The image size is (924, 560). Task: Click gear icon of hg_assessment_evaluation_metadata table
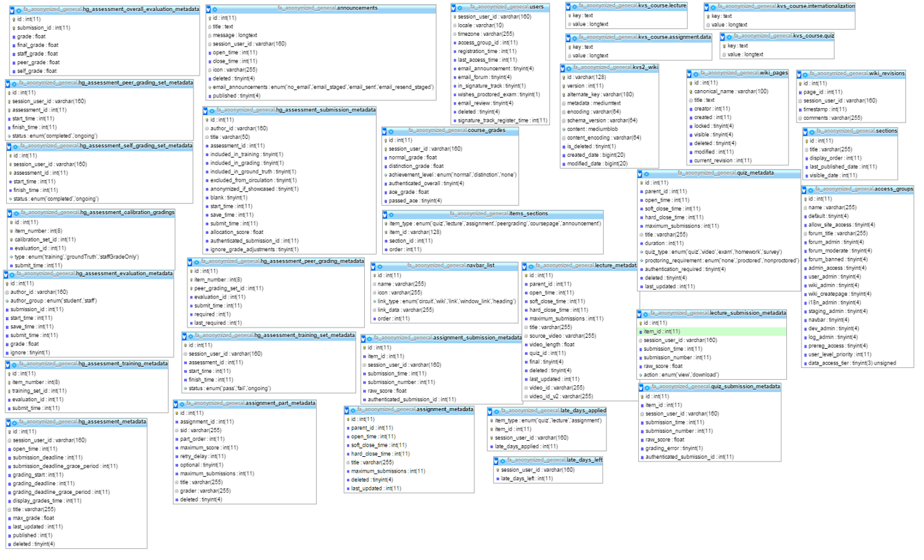(x=12, y=274)
